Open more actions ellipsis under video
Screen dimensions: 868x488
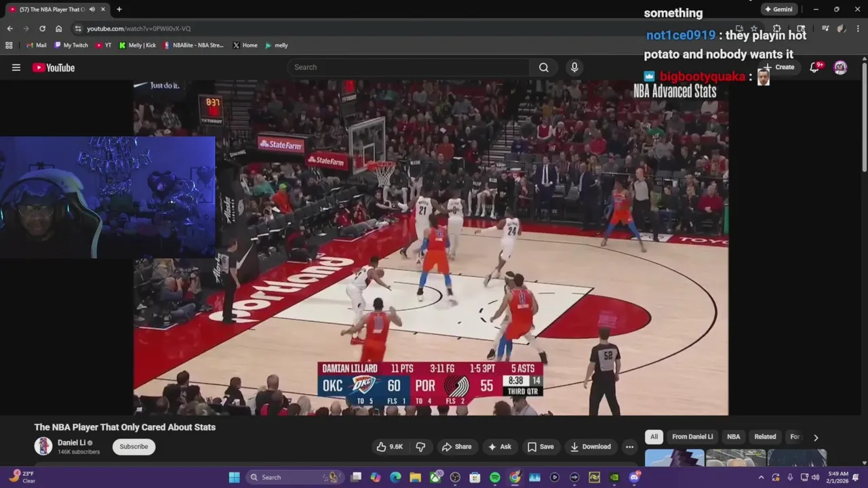pyautogui.click(x=629, y=447)
